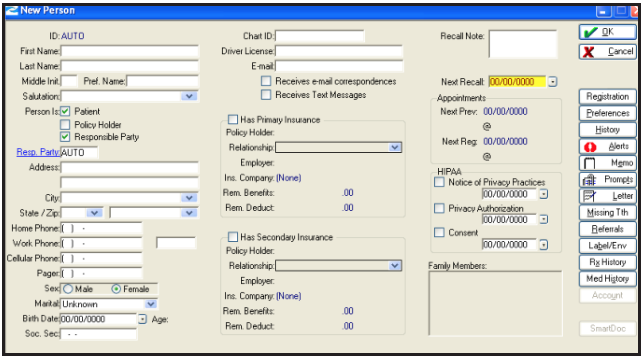
Task: Click the Recall Note text box
Action: pos(522,44)
